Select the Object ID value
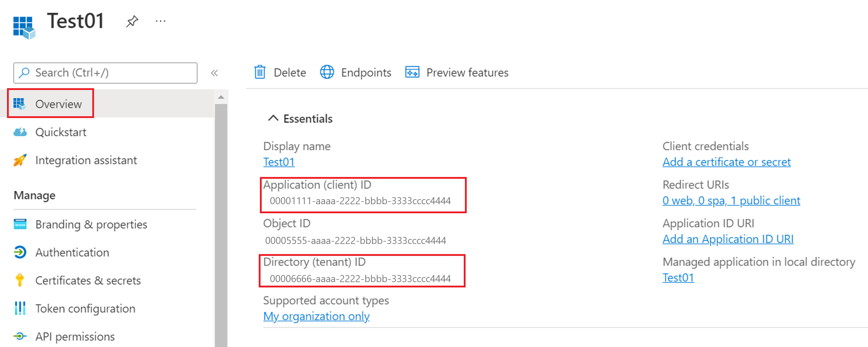Image resolution: width=868 pixels, height=347 pixels. pos(355,241)
